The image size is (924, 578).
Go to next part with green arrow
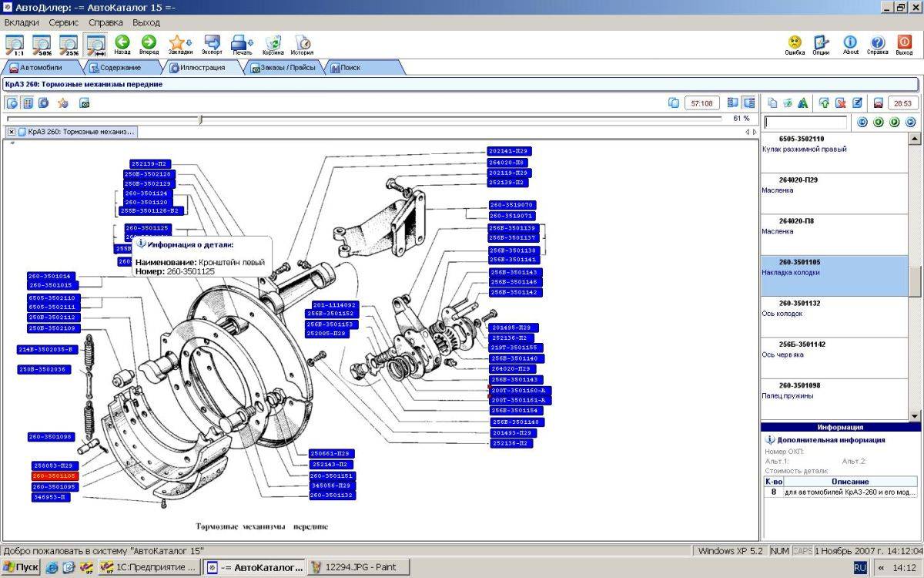click(895, 122)
